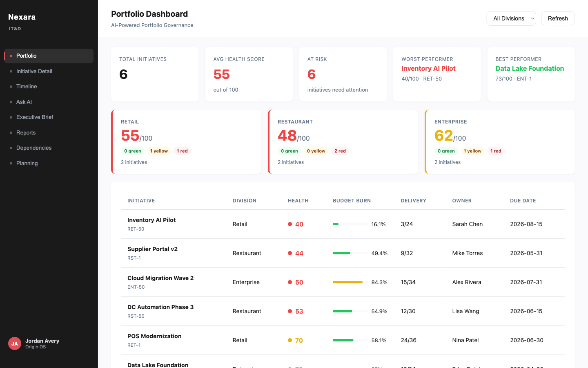This screenshot has width=588, height=368.
Task: Click the Data Lake Foundation best performer link
Action: pos(530,69)
